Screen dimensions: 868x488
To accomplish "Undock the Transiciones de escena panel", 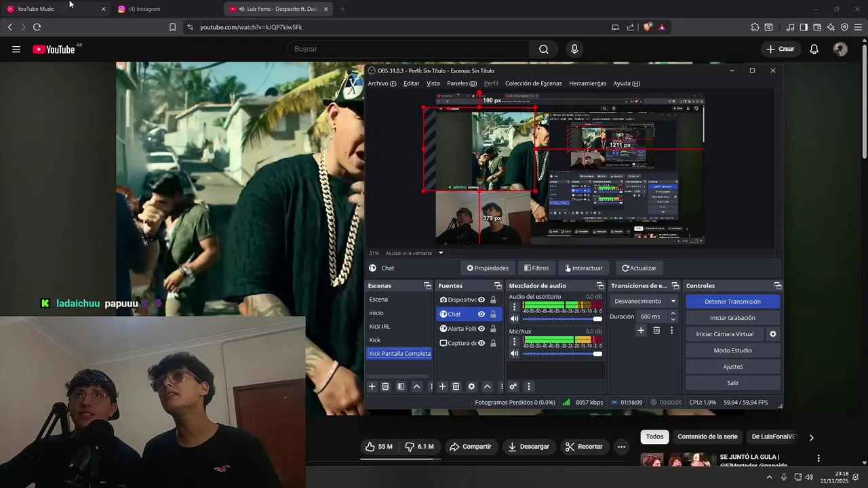I will (675, 286).
